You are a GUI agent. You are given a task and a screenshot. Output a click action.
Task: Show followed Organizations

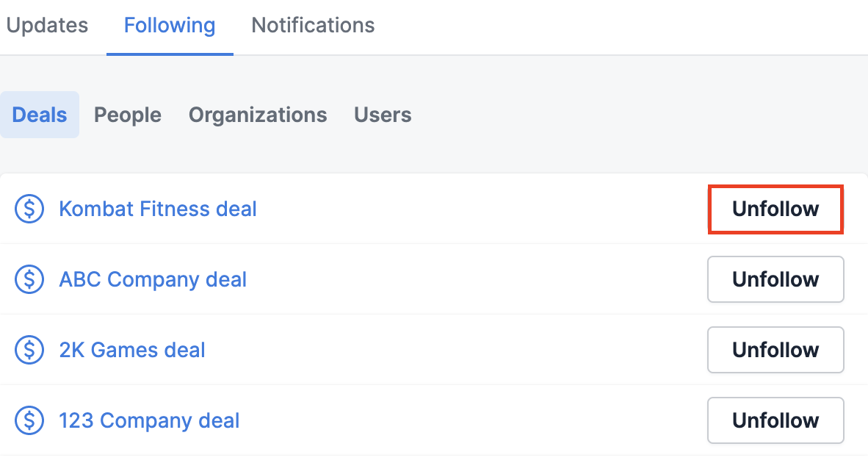pos(258,115)
